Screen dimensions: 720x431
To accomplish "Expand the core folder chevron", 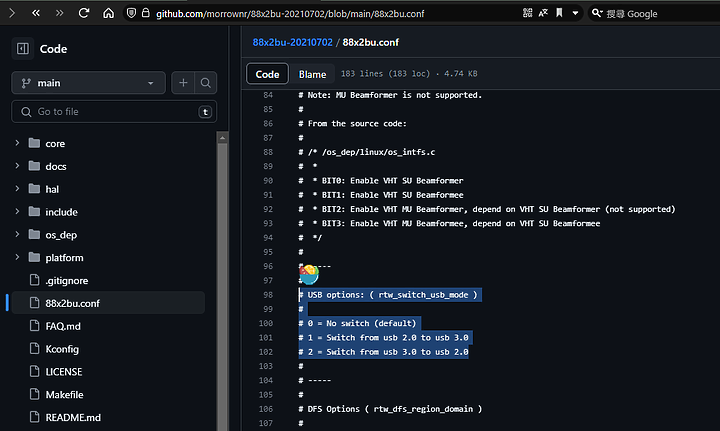I will (17, 143).
